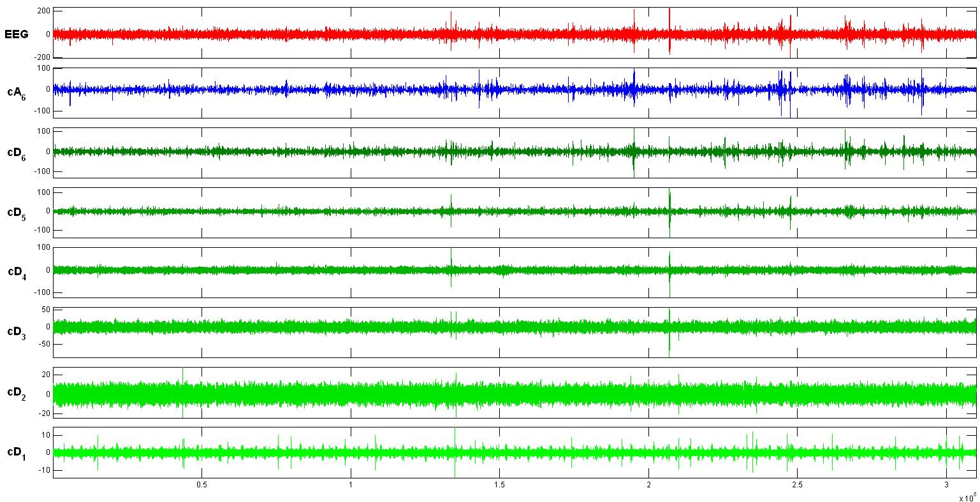Click the cD5 row label

pyautogui.click(x=17, y=213)
